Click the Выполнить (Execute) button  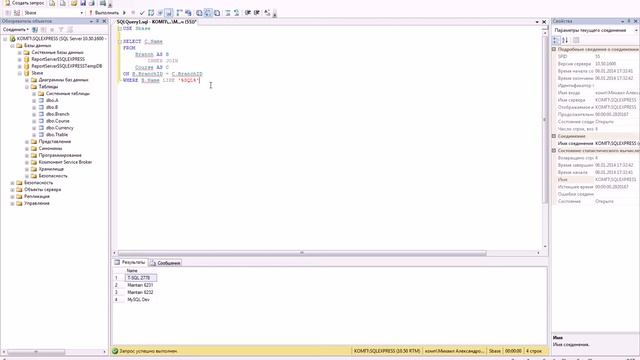103,13
